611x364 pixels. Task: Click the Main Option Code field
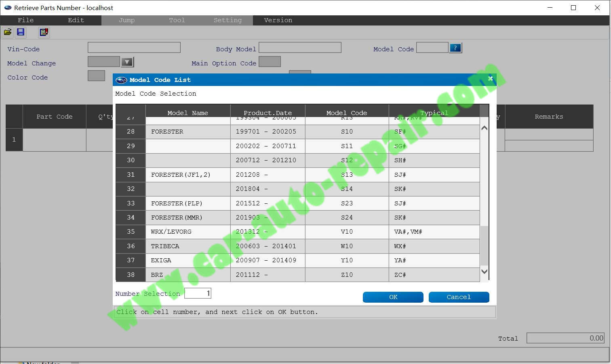coord(270,62)
